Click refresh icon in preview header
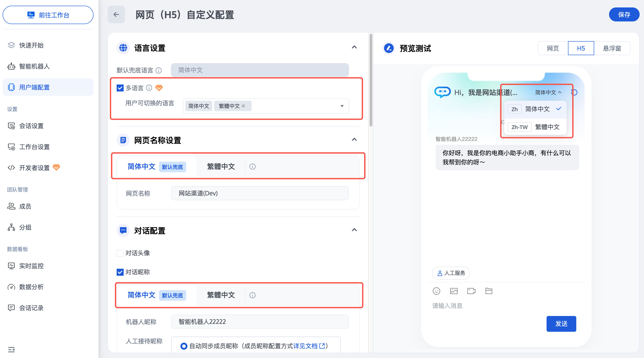The height and width of the screenshot is (358, 644). [x=575, y=92]
